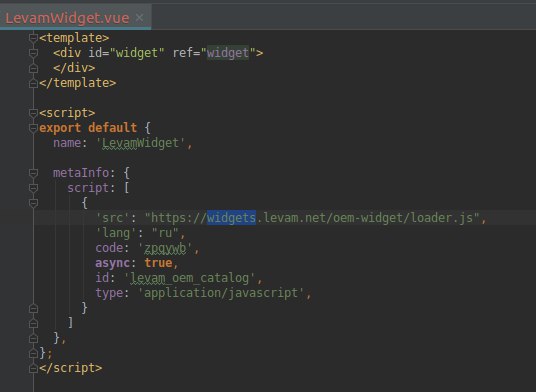Click the type property key
This screenshot has height=392, width=536.
click(x=109, y=293)
